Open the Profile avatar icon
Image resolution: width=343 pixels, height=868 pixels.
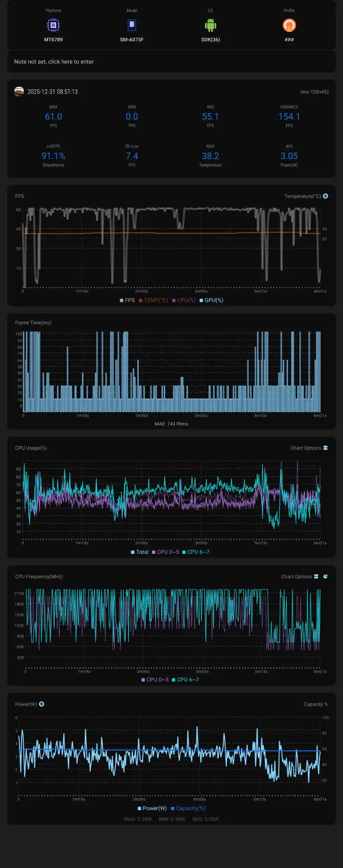(x=289, y=25)
